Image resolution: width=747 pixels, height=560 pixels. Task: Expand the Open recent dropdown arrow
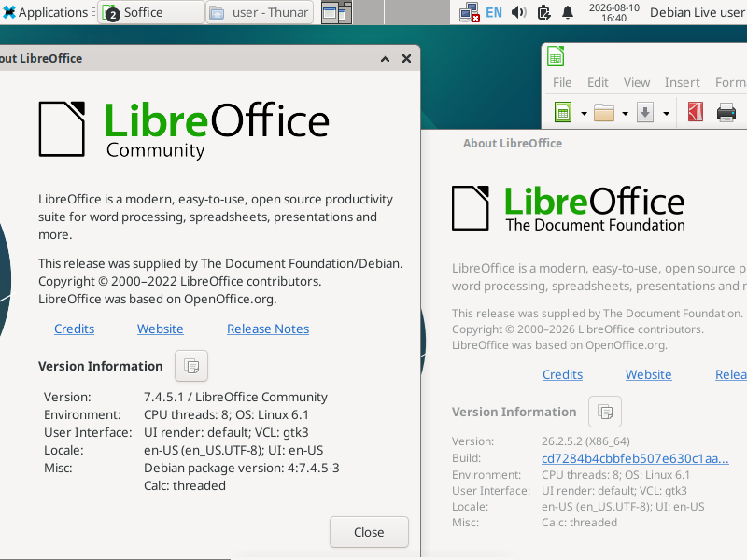625,113
